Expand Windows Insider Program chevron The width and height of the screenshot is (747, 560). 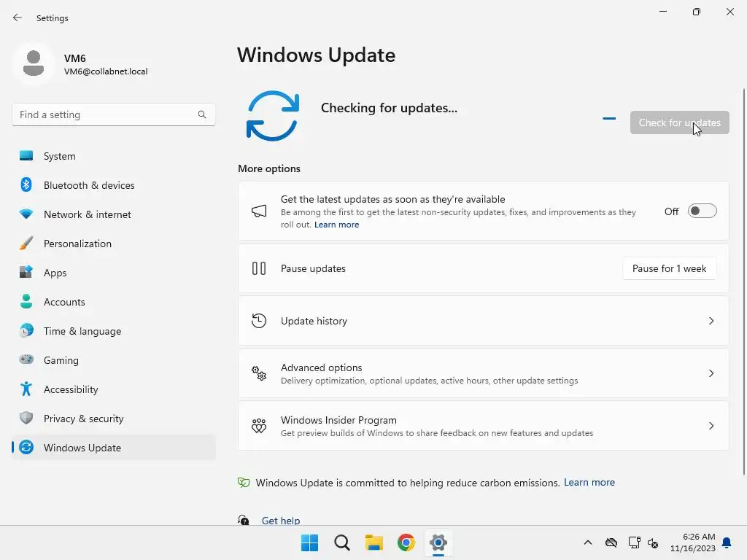(x=711, y=426)
